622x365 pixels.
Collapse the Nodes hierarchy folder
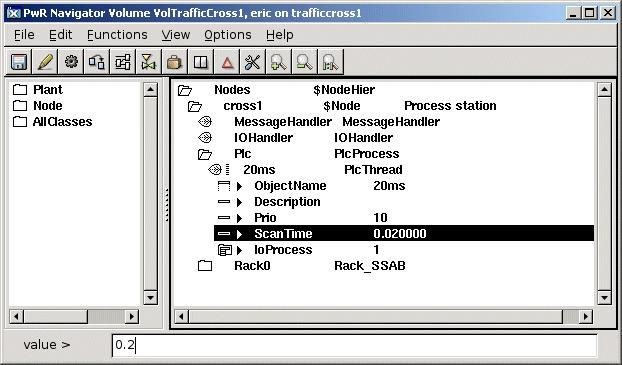click(x=185, y=90)
